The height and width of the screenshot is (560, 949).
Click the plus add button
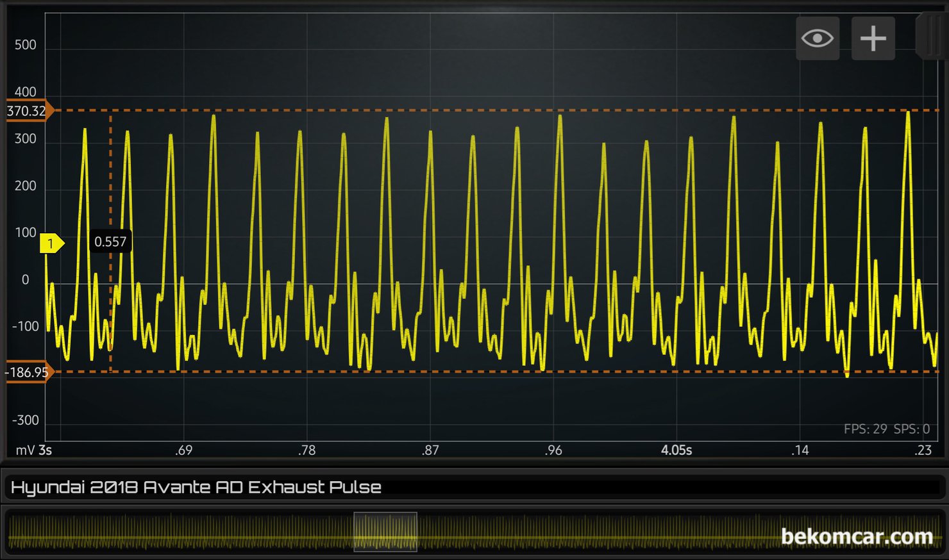(873, 39)
